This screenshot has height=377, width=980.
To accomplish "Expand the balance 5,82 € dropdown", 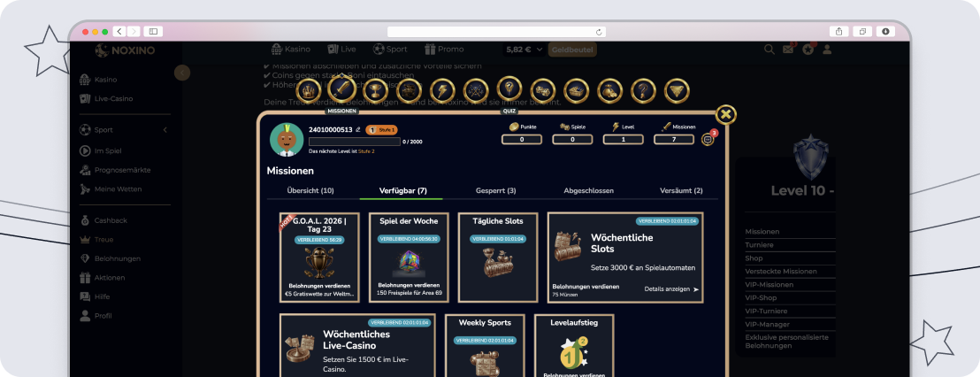I will 524,50.
